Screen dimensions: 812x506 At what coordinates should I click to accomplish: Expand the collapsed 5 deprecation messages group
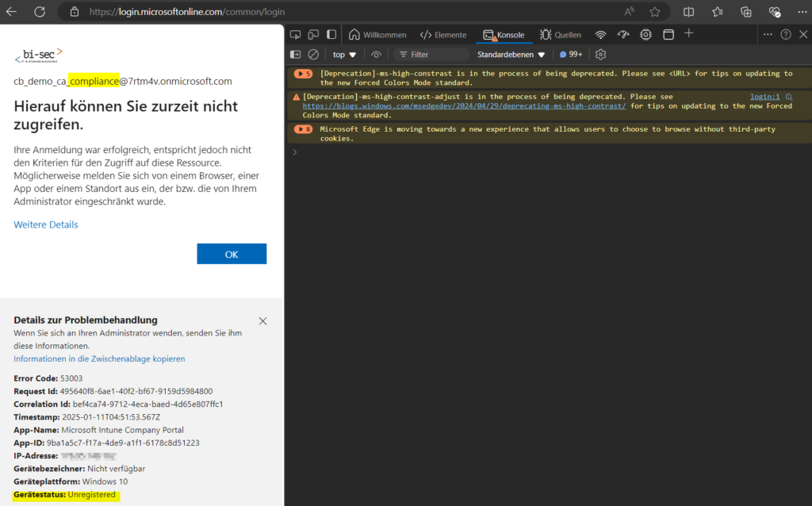303,74
